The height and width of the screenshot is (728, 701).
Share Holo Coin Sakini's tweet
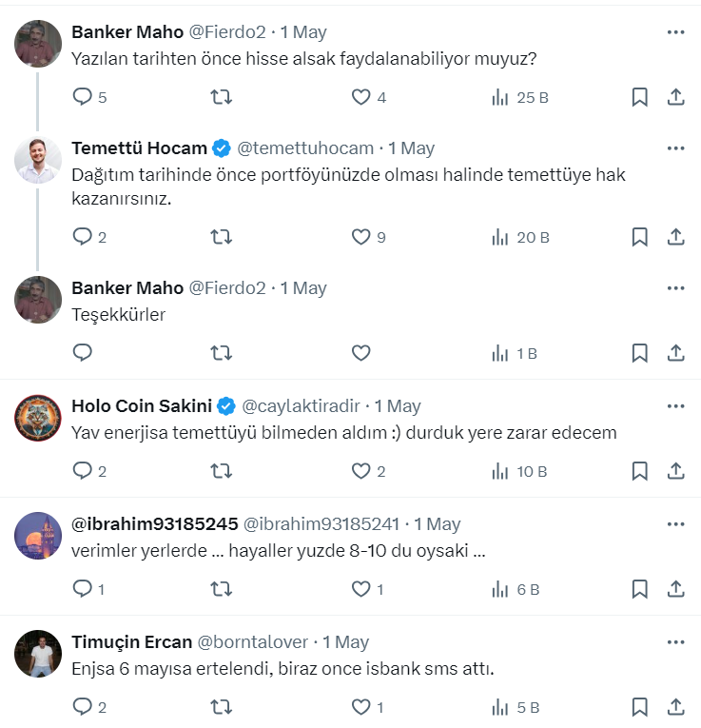[675, 471]
